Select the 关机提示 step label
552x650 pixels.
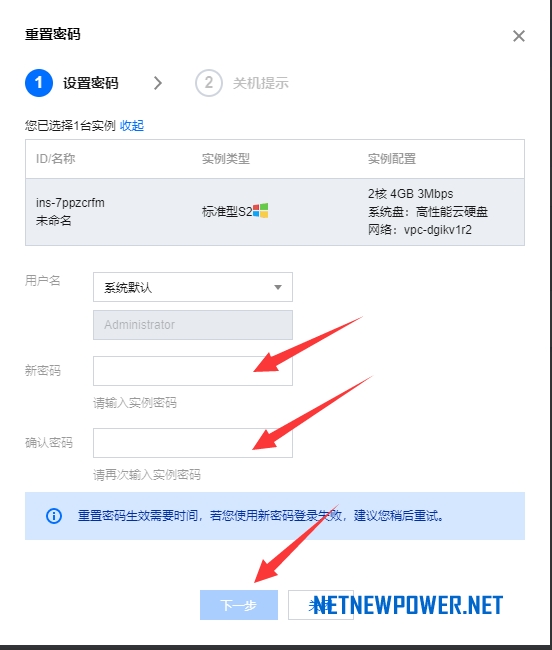point(261,83)
